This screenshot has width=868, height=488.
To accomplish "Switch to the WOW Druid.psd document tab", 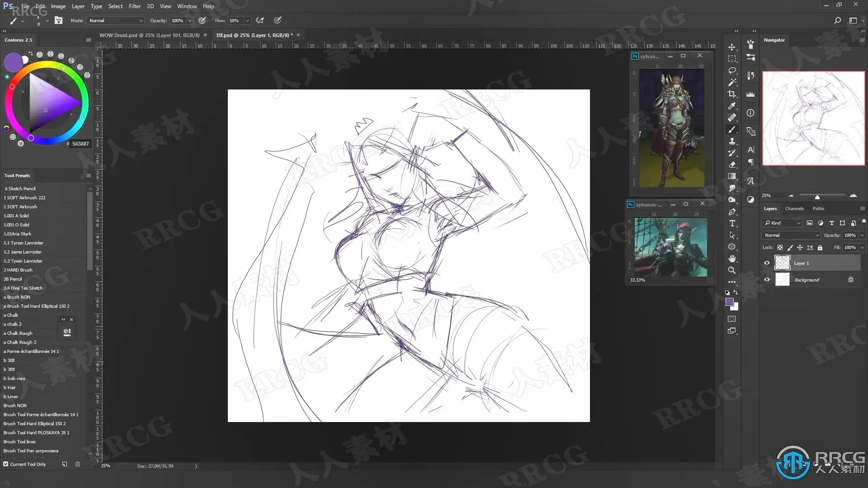I will 149,35.
